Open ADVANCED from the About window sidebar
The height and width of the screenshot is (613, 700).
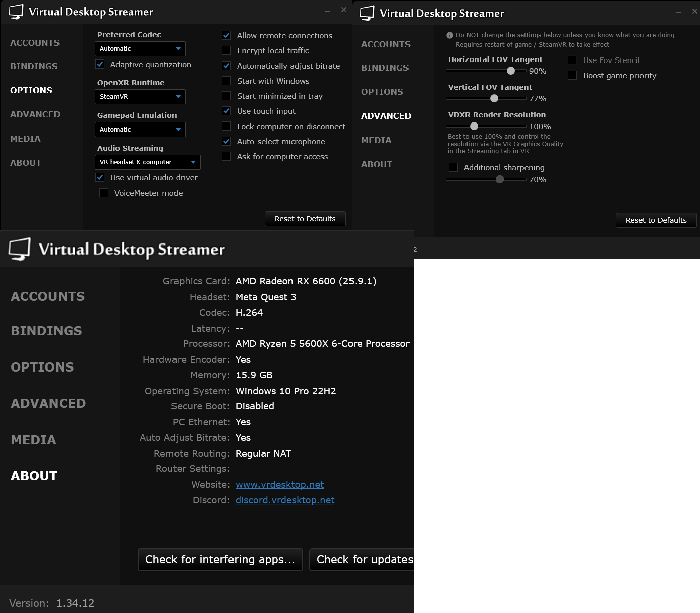(x=48, y=404)
